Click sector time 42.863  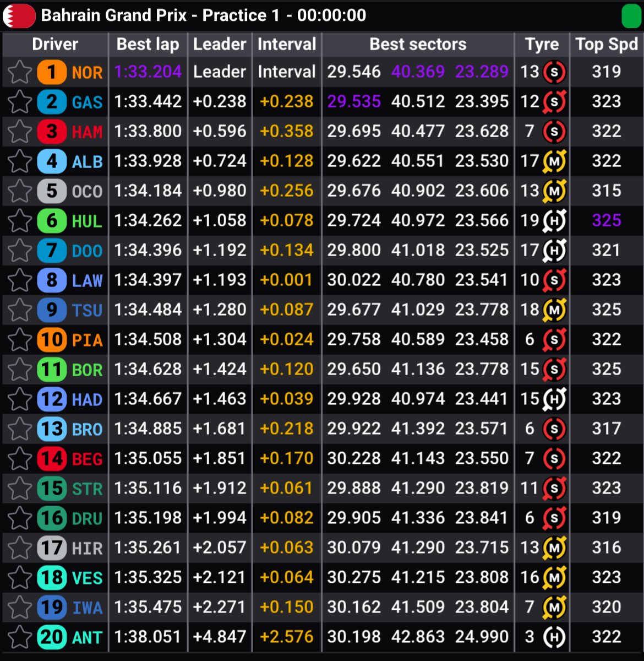pyautogui.click(x=418, y=637)
